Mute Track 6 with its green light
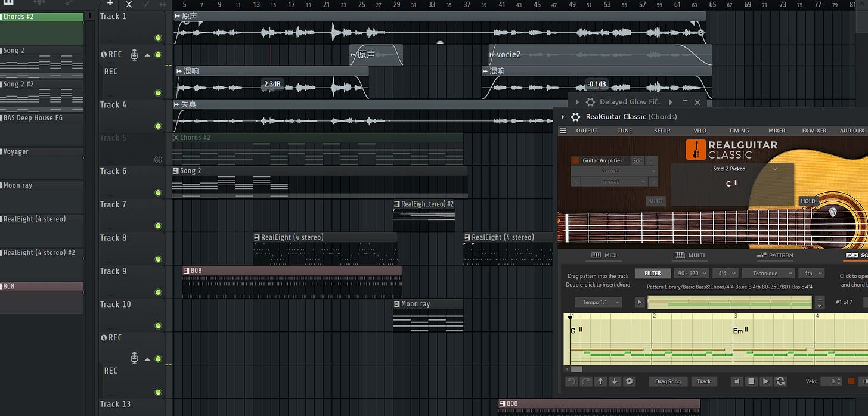 coord(158,193)
